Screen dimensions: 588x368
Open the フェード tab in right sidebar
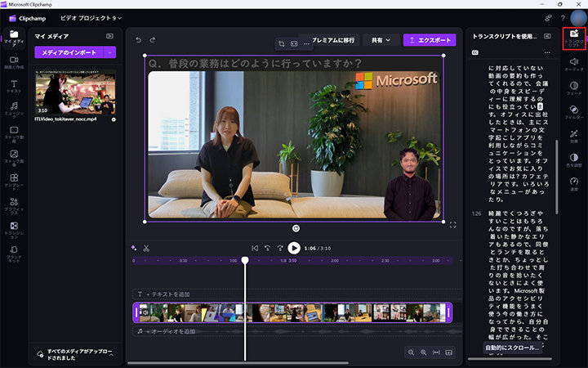tap(574, 88)
